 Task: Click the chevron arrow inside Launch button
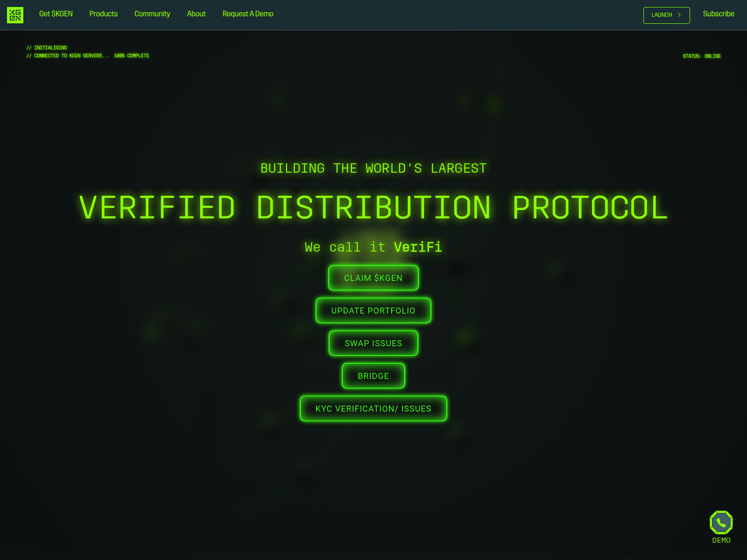tap(679, 15)
